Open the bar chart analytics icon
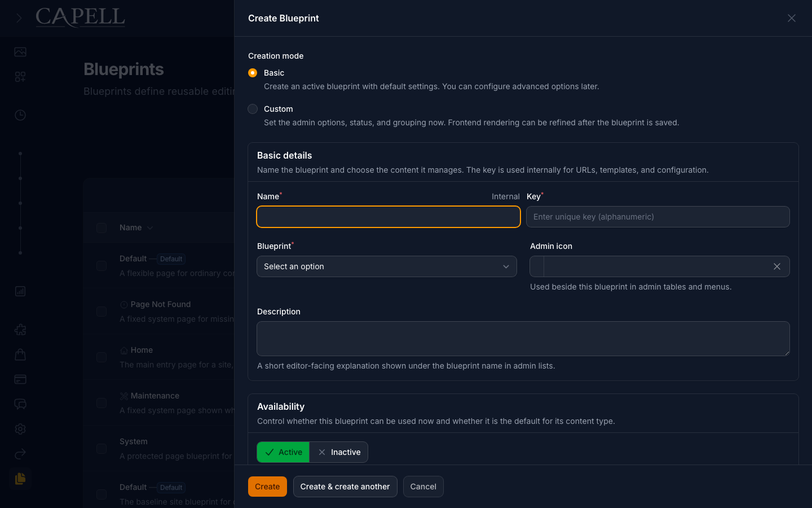 point(20,291)
